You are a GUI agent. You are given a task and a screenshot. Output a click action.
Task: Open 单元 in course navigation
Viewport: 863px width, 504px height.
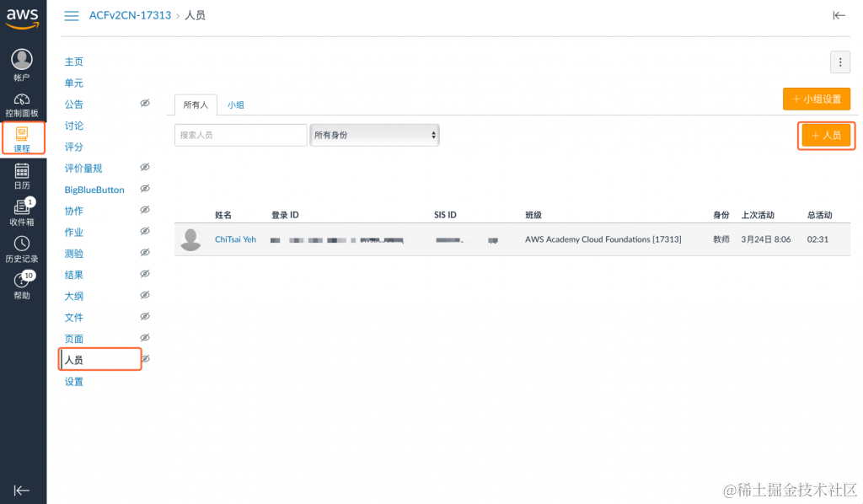coord(74,83)
